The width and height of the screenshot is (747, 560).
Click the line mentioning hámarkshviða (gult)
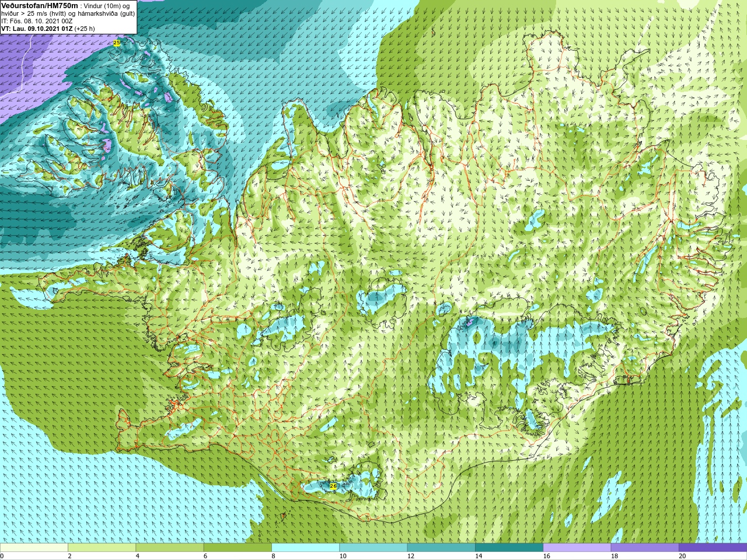[x=68, y=13]
